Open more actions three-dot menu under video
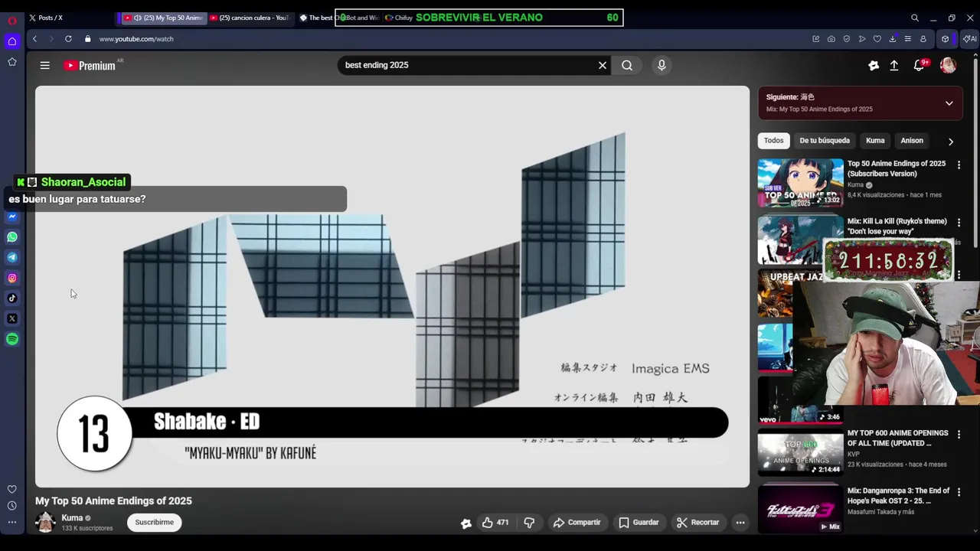 (740, 523)
